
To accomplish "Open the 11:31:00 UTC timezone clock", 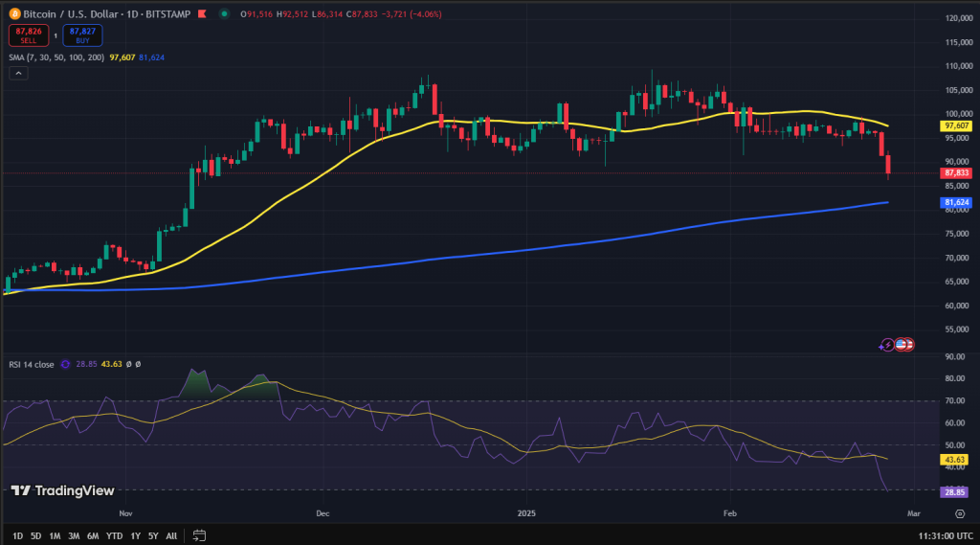I will (945, 535).
